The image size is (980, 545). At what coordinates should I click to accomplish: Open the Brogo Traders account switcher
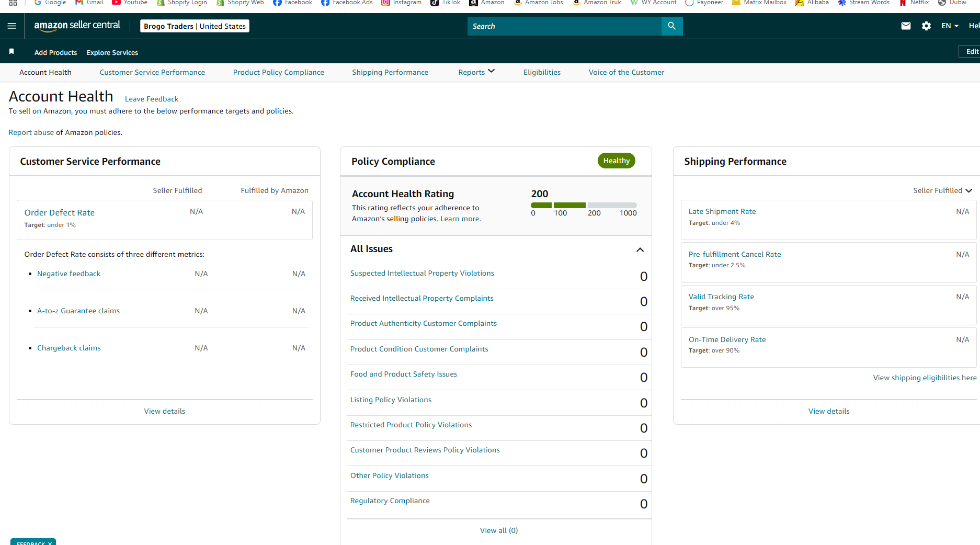195,26
